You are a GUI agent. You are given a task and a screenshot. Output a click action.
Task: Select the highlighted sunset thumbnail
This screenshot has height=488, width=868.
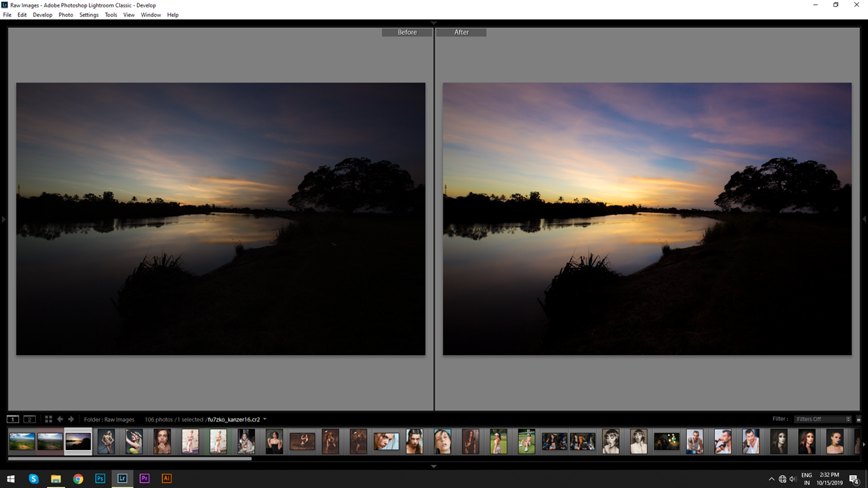(78, 441)
